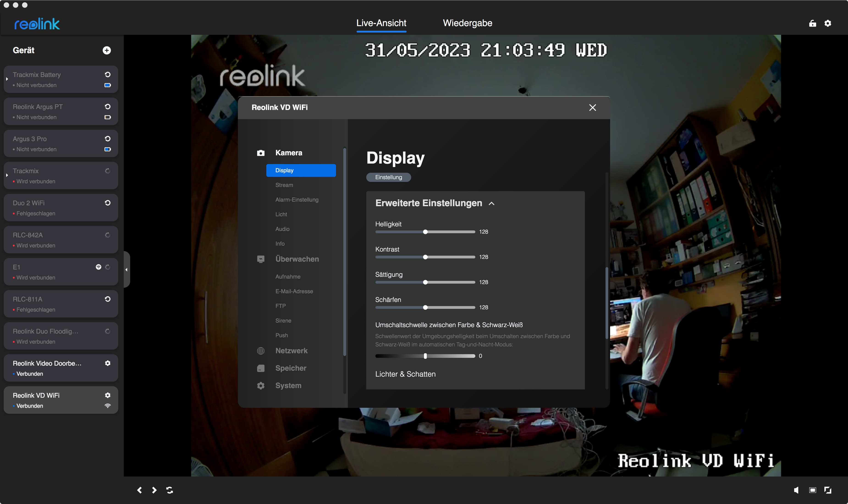Click the add device plus icon

(x=107, y=50)
